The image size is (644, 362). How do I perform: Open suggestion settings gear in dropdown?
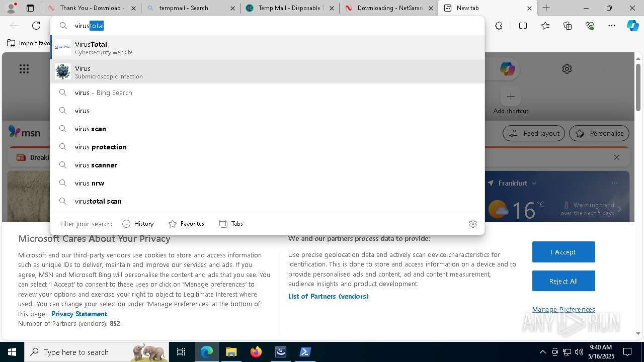coord(472,224)
